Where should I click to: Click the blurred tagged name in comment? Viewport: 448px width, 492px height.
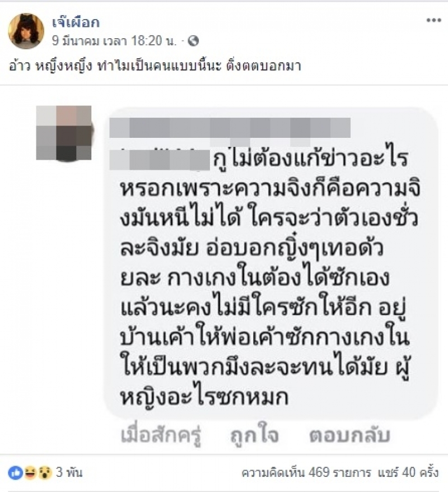pos(160,160)
